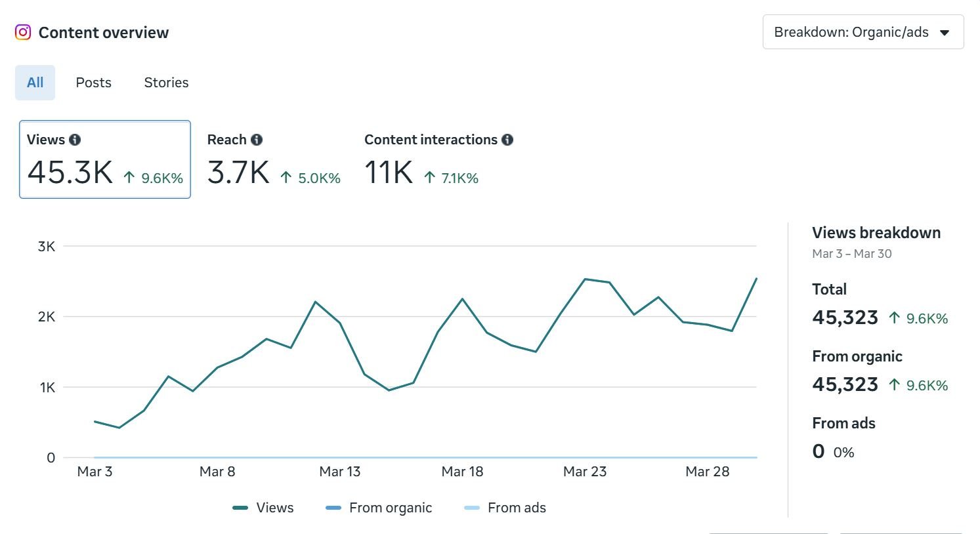Click the arrow icon next to 7.1K% interactions
The width and height of the screenshot is (980, 534).
[429, 176]
